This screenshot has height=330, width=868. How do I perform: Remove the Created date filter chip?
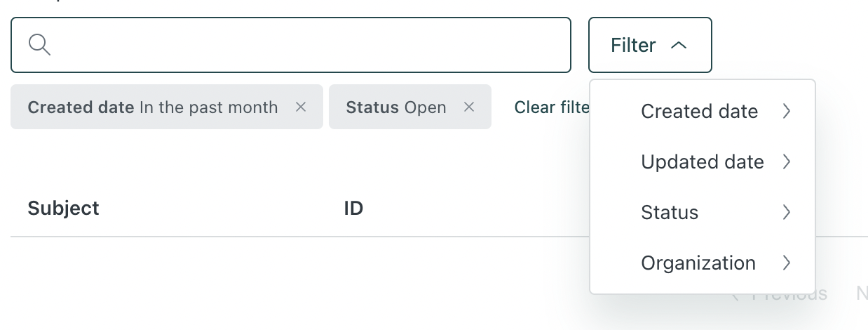tap(301, 107)
